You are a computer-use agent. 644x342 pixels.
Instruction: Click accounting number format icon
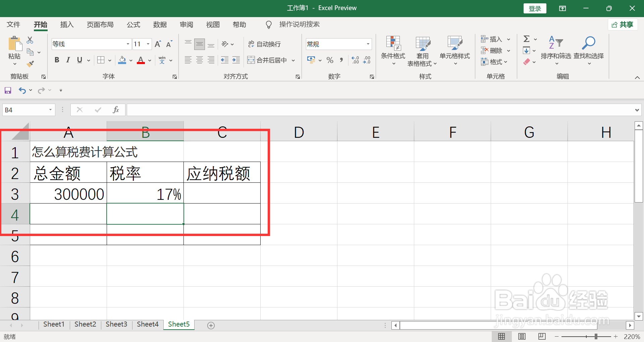[x=311, y=60]
